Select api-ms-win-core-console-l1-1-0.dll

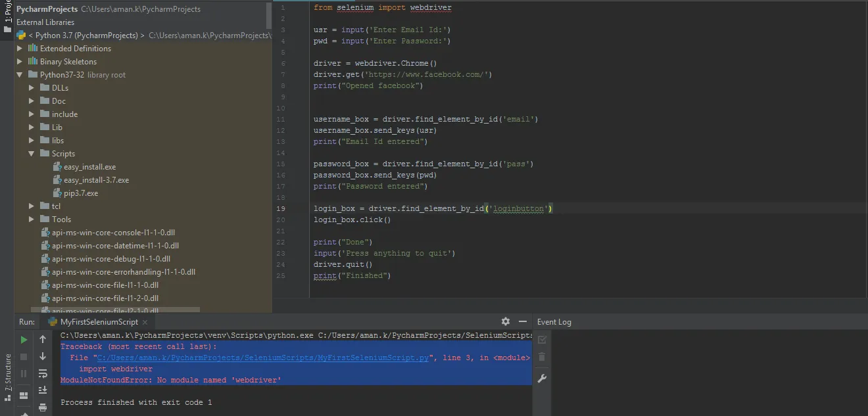113,233
